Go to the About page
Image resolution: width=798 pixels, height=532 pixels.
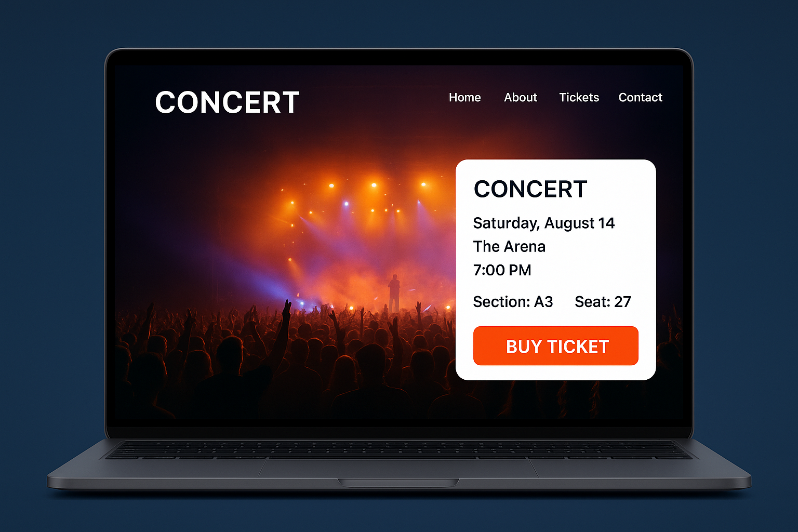(x=520, y=98)
